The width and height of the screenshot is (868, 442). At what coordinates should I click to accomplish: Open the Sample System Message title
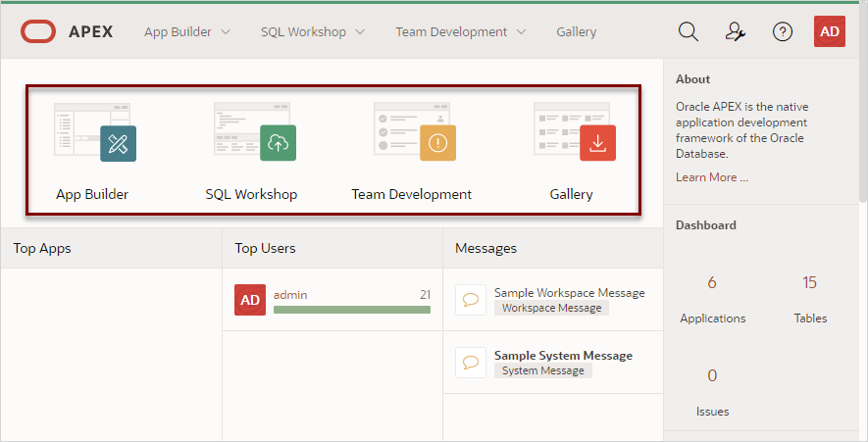click(564, 355)
